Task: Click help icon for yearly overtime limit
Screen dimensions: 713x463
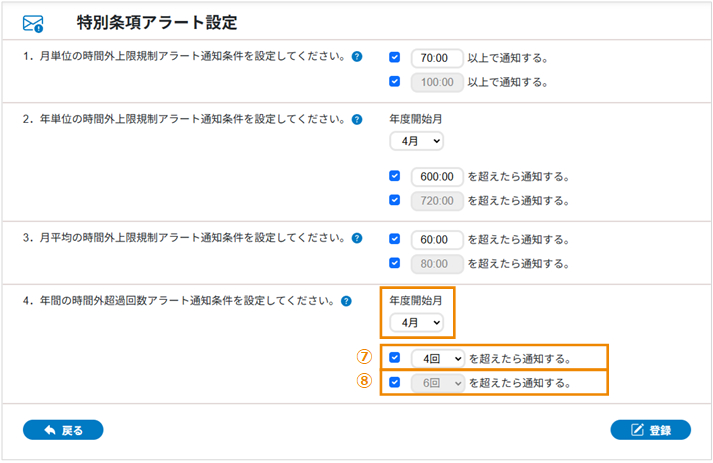Action: coord(356,119)
